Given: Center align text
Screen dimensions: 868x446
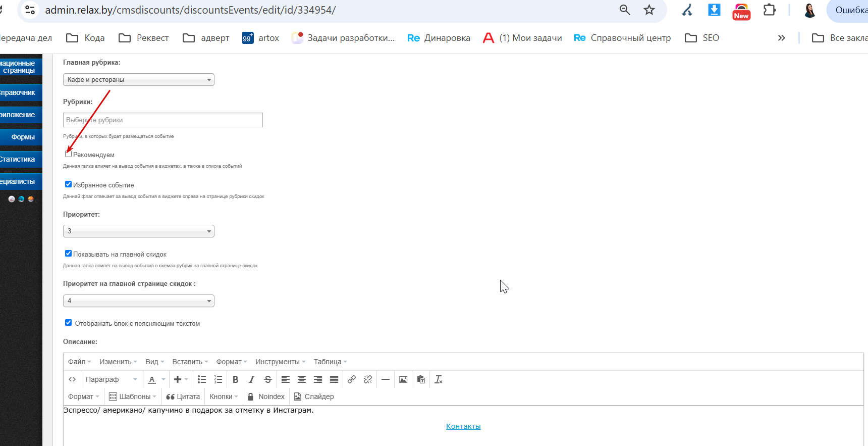Looking at the screenshot, I should click(x=302, y=379).
